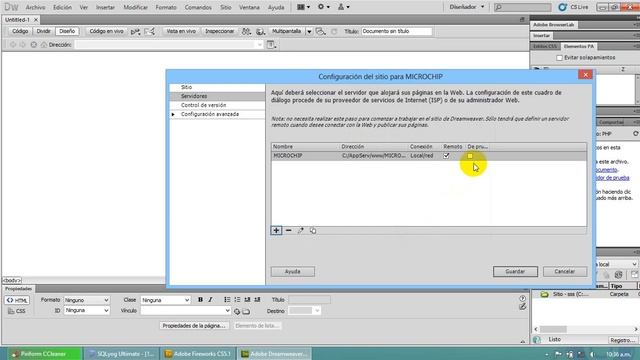Screen dimensions: 640x360
Task: Open the Edición menu
Action: coord(62,7)
